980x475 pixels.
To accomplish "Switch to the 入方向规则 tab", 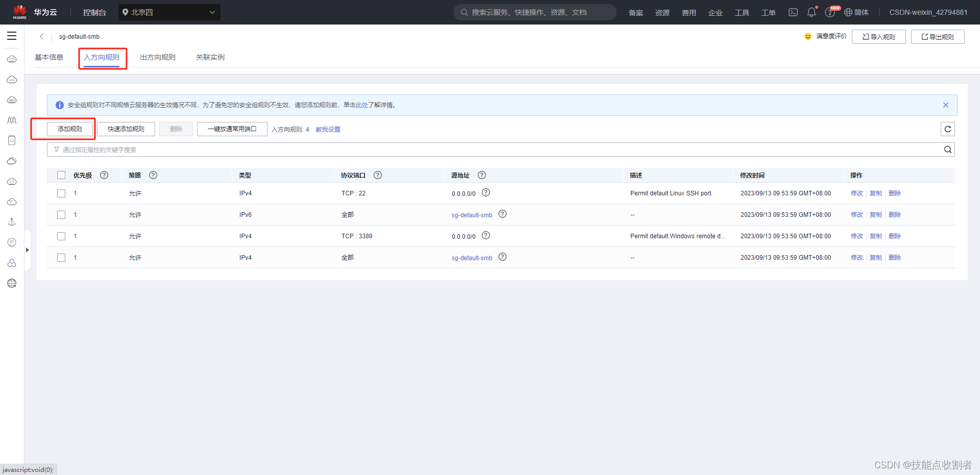I will pyautogui.click(x=102, y=57).
